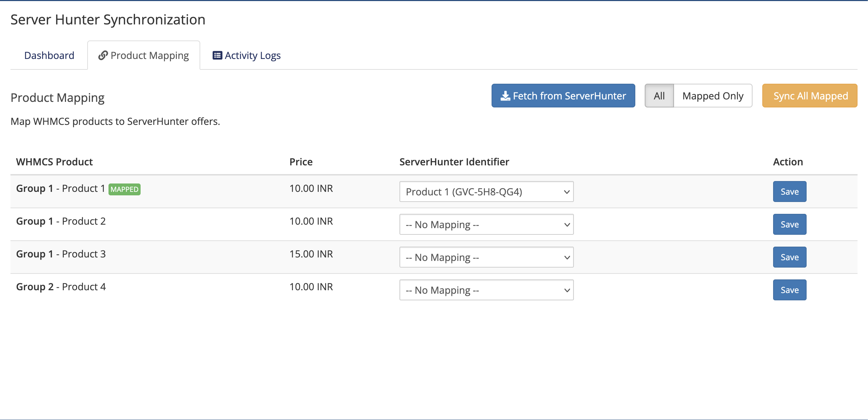
Task: Save mapping for Group 1 Product 2
Action: [x=790, y=224]
